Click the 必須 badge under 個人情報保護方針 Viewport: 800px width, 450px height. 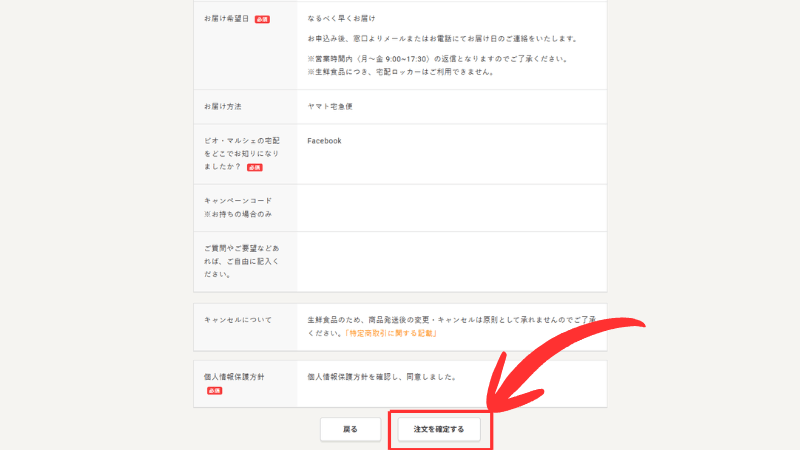click(x=214, y=391)
